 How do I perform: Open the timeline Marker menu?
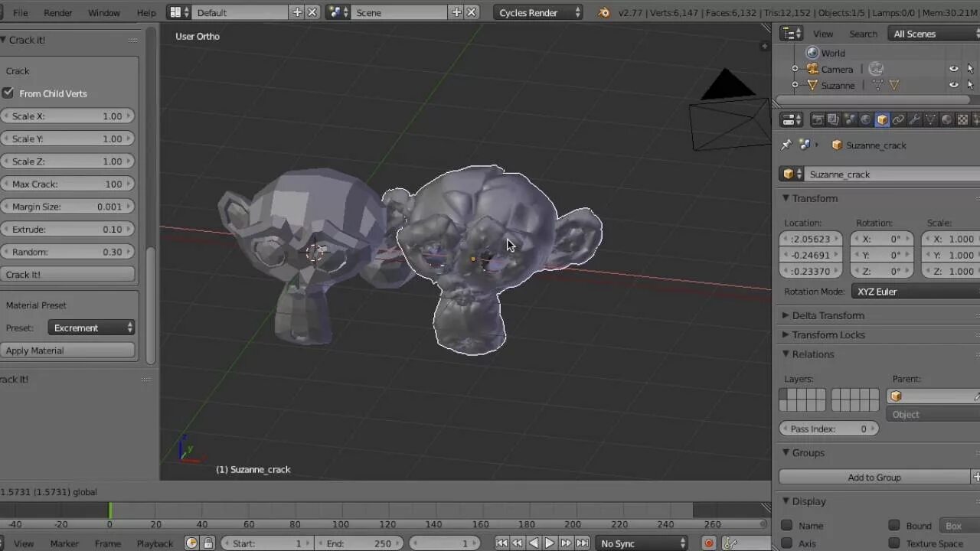64,543
